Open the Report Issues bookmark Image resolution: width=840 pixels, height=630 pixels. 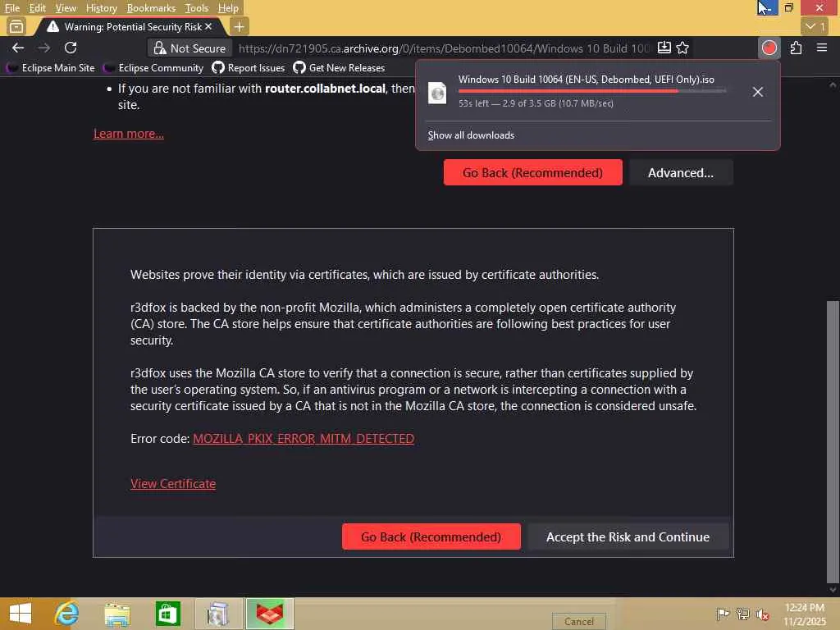coord(248,68)
